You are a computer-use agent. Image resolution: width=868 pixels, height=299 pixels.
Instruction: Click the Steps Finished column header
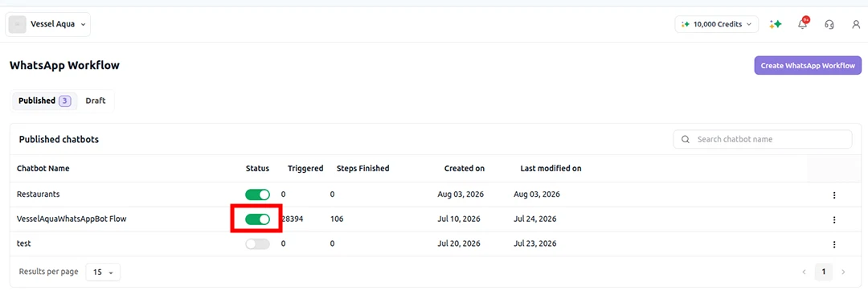click(362, 168)
